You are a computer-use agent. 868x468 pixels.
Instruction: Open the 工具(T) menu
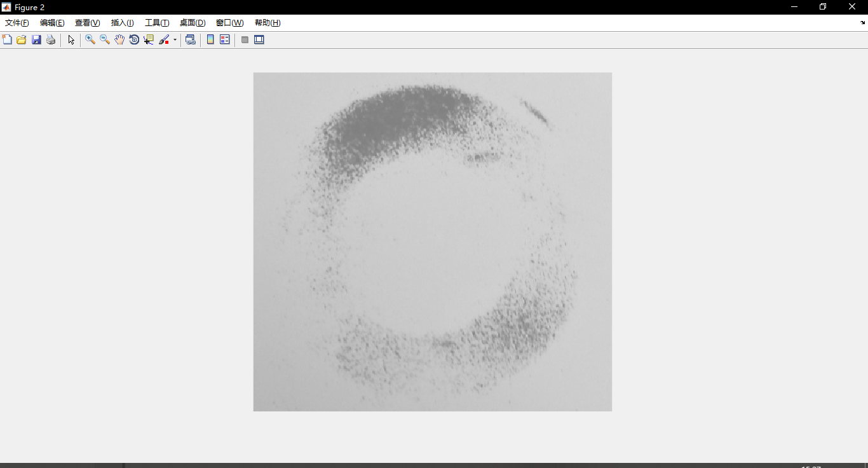coord(157,23)
